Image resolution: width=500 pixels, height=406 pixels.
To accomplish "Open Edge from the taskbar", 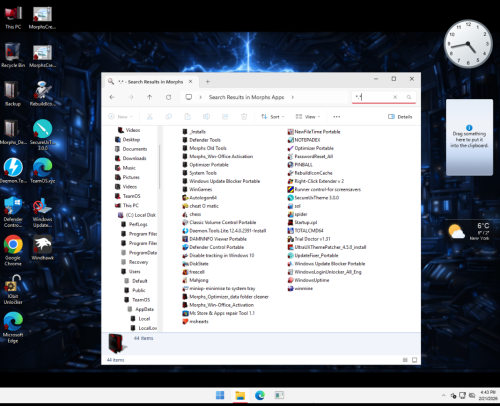I will (x=260, y=396).
